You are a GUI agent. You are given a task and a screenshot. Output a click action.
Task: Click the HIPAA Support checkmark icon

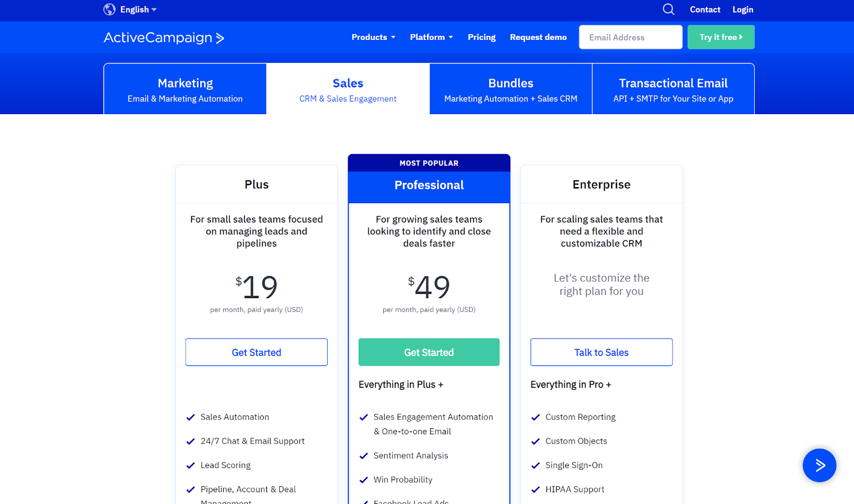point(535,490)
